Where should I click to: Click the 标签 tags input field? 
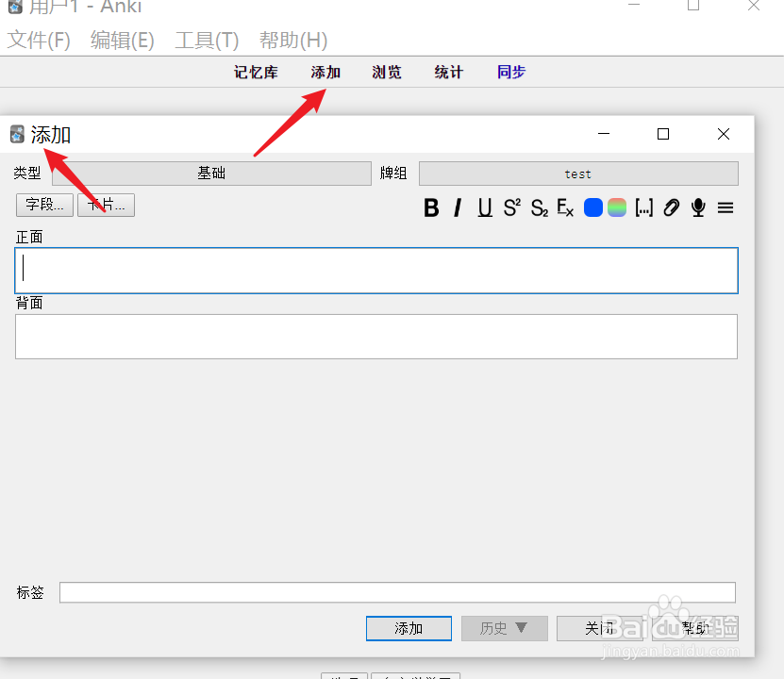point(397,592)
